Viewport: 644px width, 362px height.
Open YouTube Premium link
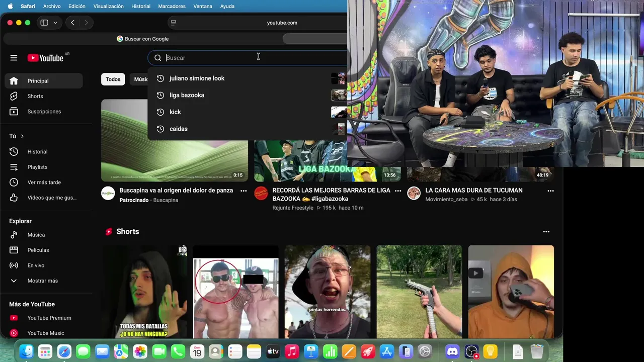(43, 318)
